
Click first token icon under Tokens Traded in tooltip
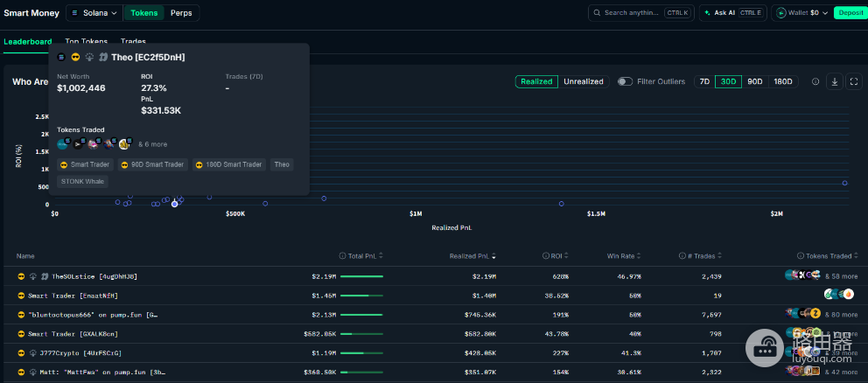point(63,144)
